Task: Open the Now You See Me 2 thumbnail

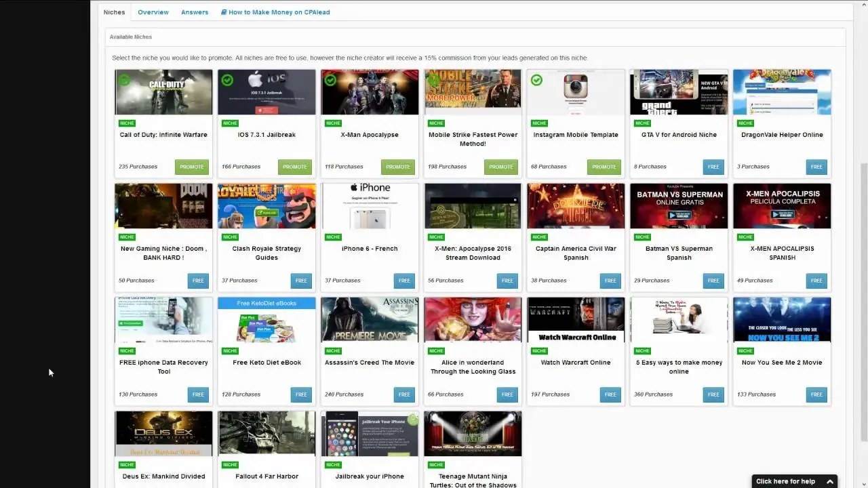Action: coord(782,320)
